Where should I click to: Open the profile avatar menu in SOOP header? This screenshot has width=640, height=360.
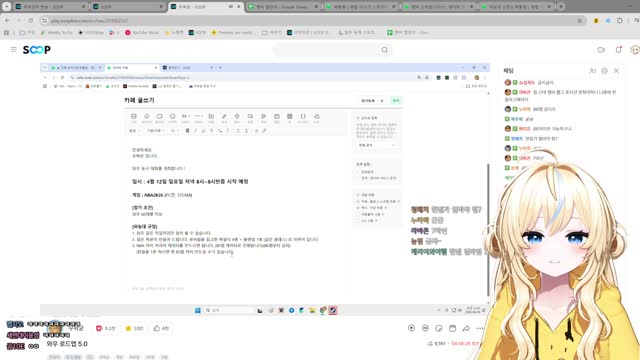(635, 50)
